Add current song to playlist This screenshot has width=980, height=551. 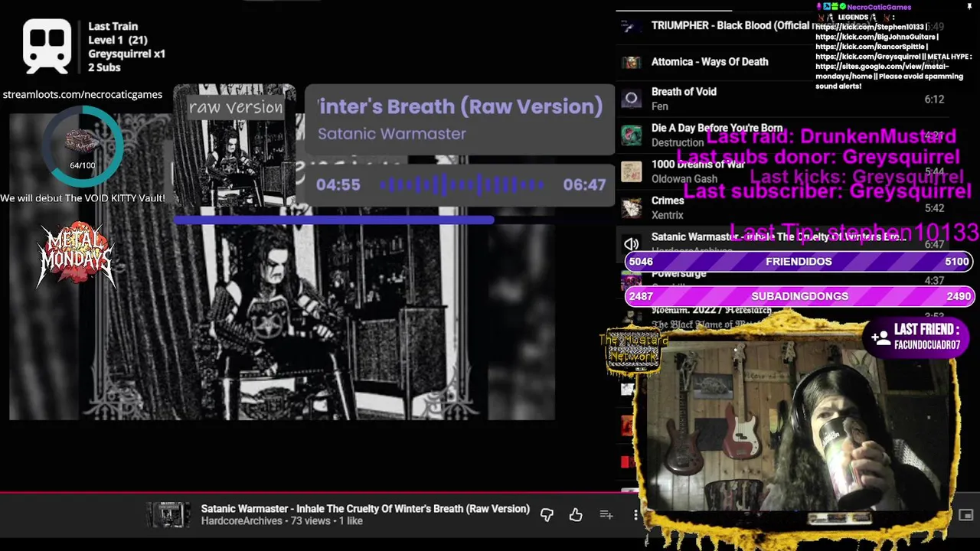coord(606,515)
